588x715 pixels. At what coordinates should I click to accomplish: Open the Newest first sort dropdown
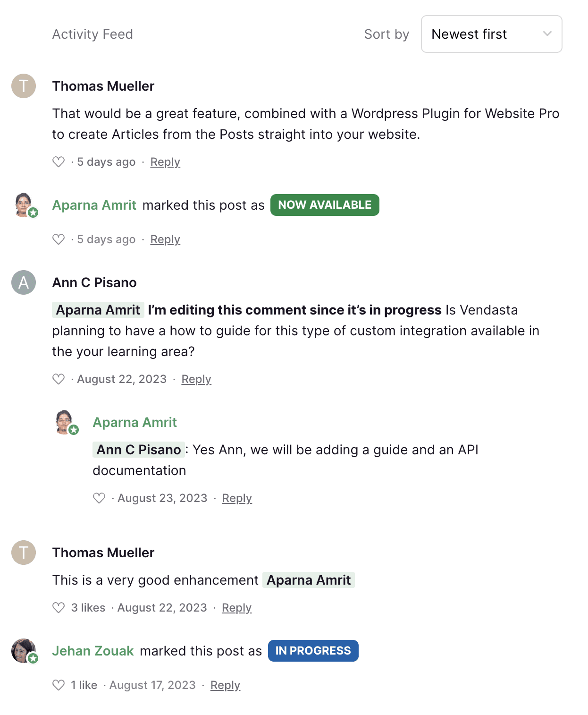(491, 34)
